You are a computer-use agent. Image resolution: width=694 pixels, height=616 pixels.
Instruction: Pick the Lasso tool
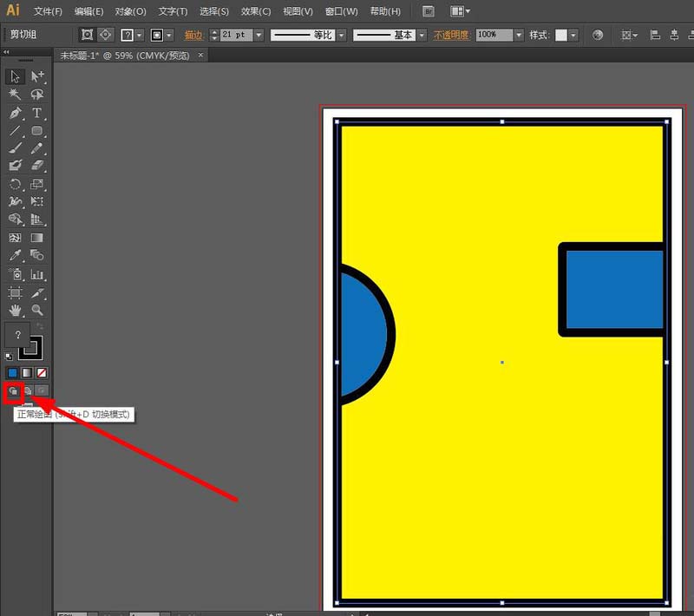[37, 95]
